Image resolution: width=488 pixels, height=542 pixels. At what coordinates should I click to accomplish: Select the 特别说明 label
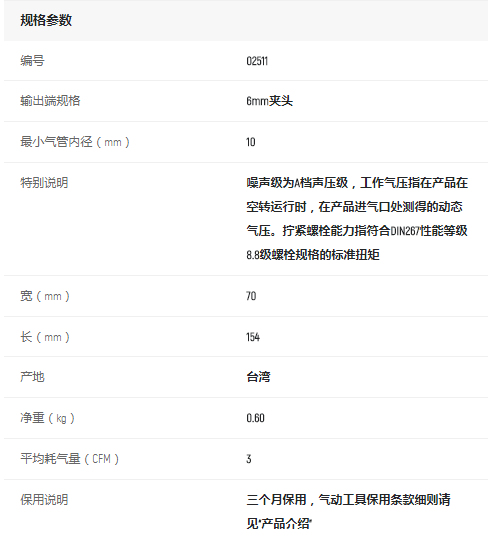[x=44, y=183]
